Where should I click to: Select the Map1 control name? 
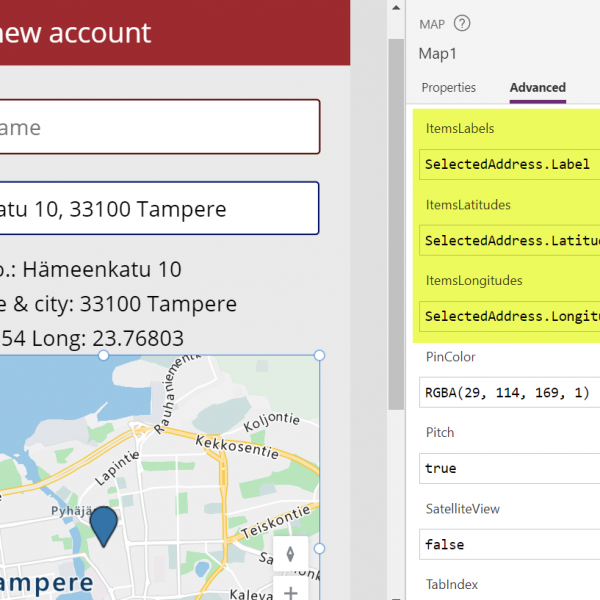pos(437,54)
